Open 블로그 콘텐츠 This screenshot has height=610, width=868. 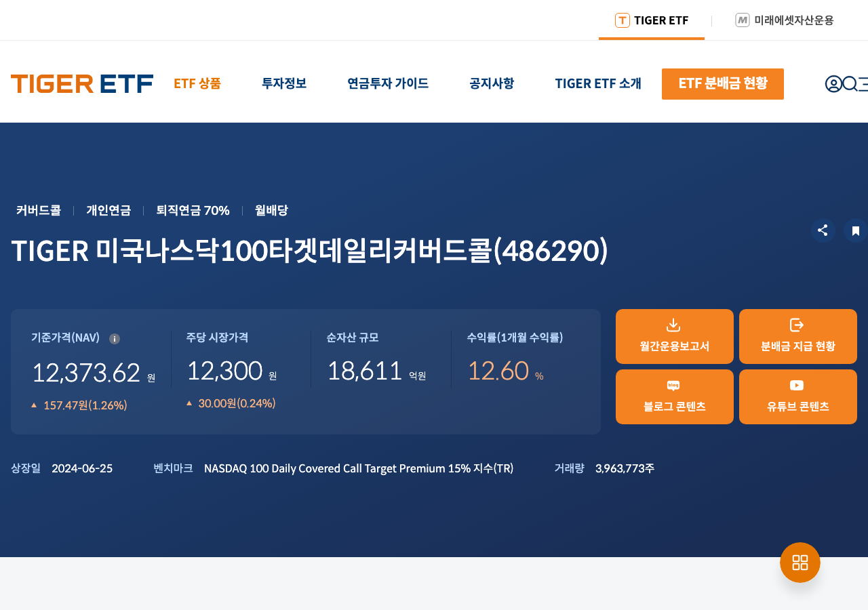[675, 396]
